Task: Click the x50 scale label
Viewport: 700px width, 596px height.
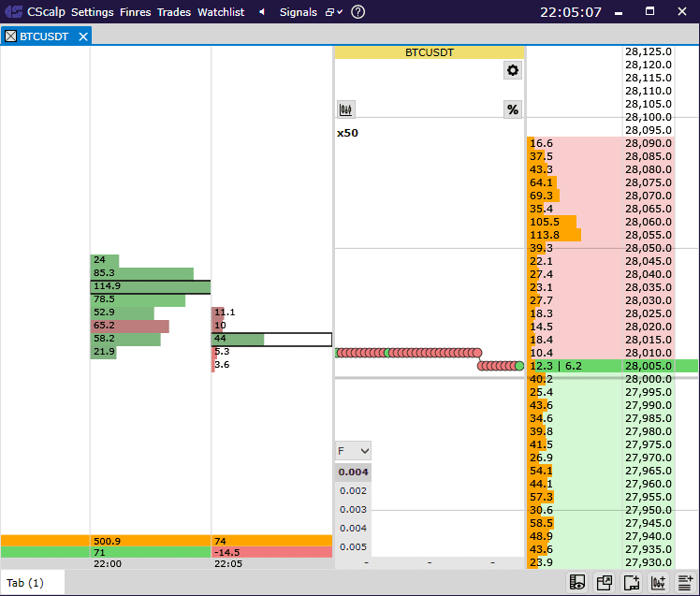Action: click(347, 133)
